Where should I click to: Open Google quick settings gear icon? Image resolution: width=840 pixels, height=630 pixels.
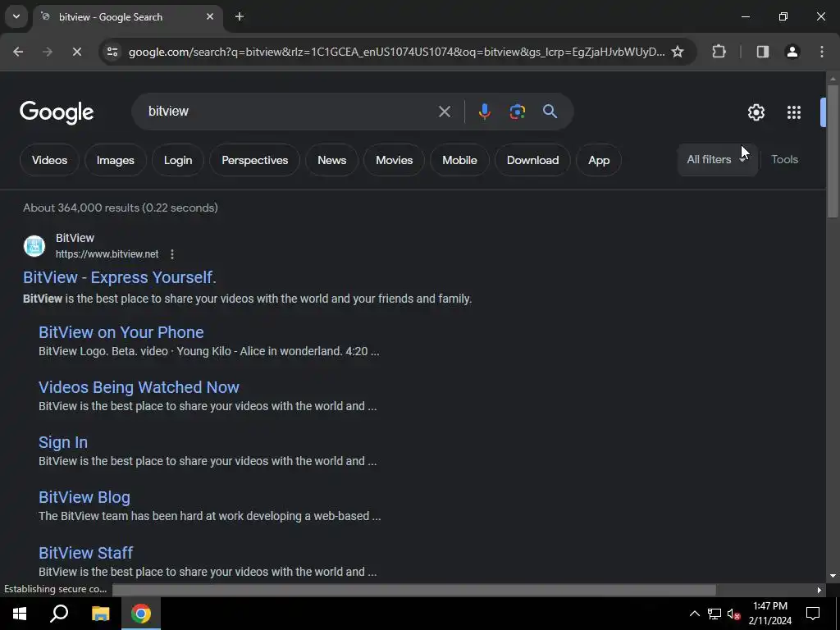(x=756, y=112)
